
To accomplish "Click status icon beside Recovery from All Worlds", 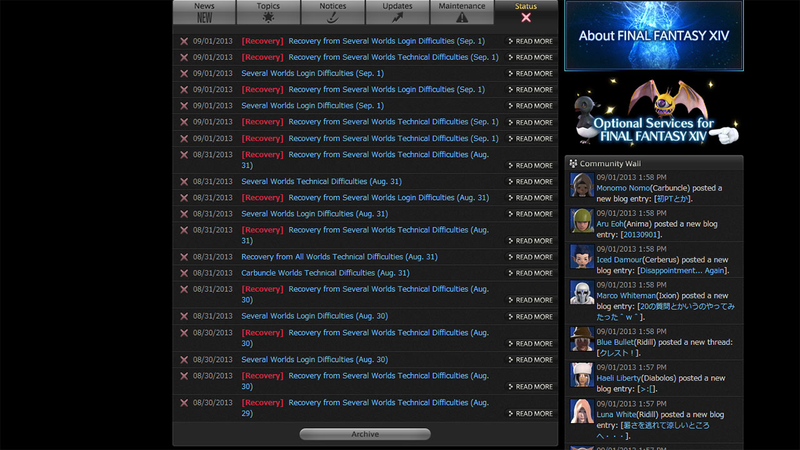I will pos(184,257).
